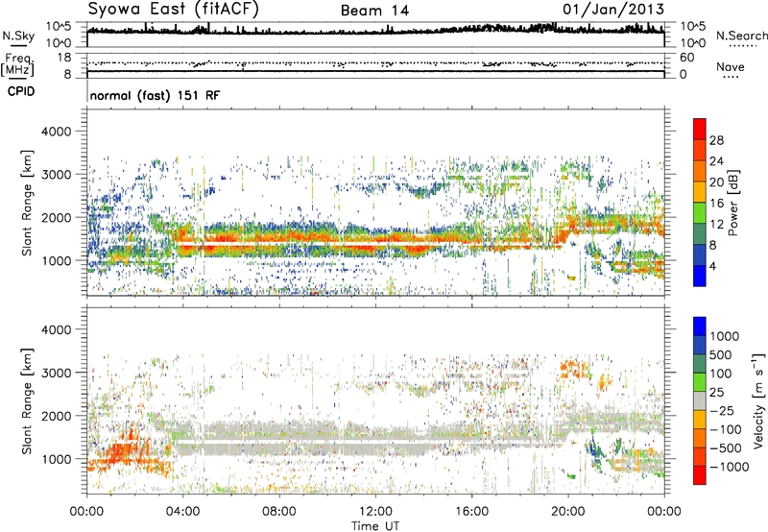Viewport: 768px width, 532px height.
Task: Click the Power color bar red segment
Action: tap(700, 129)
